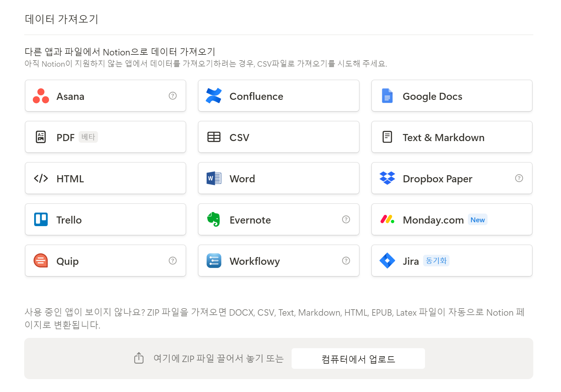Click the HTML code brackets icon
This screenshot has width=561, height=392.
tap(41, 178)
